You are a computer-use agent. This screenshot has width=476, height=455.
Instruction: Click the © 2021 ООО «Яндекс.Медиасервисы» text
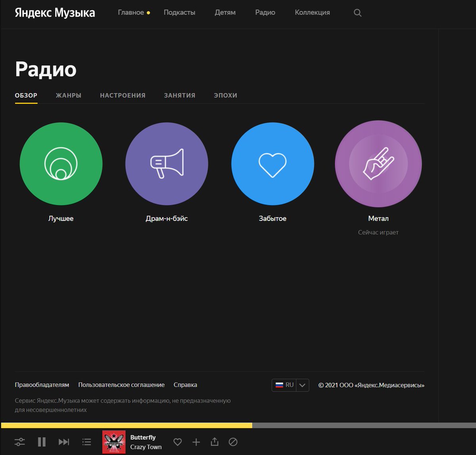(371, 385)
